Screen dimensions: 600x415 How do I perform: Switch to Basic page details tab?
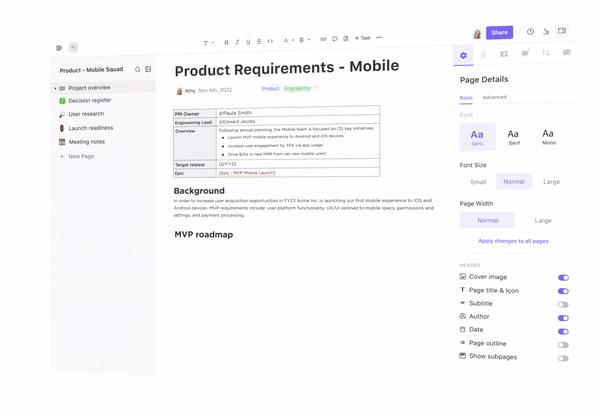466,98
